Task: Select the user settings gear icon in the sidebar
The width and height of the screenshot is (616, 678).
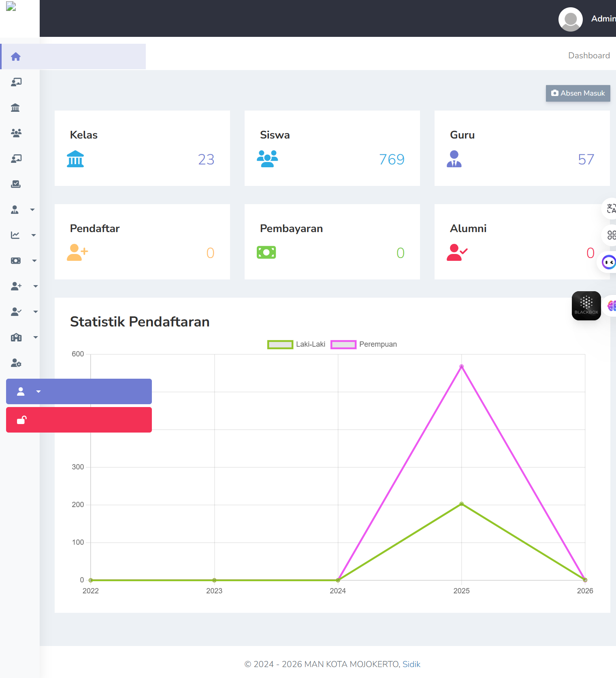Action: (16, 363)
